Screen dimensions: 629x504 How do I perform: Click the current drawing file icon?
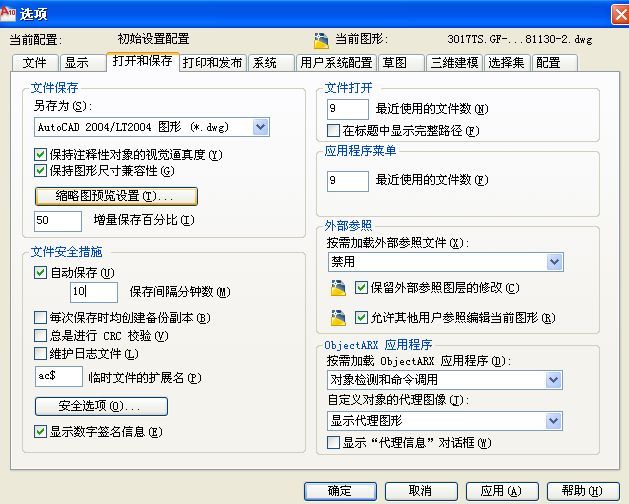[x=321, y=40]
